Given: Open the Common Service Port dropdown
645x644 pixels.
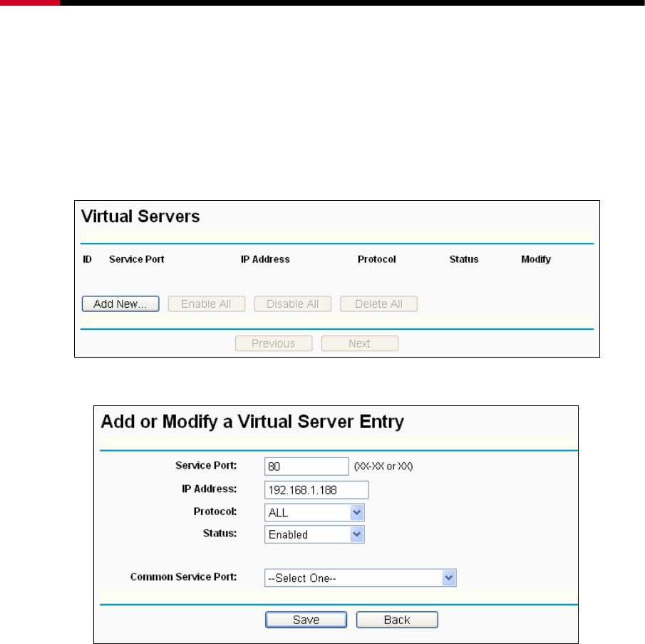Looking at the screenshot, I should click(361, 578).
